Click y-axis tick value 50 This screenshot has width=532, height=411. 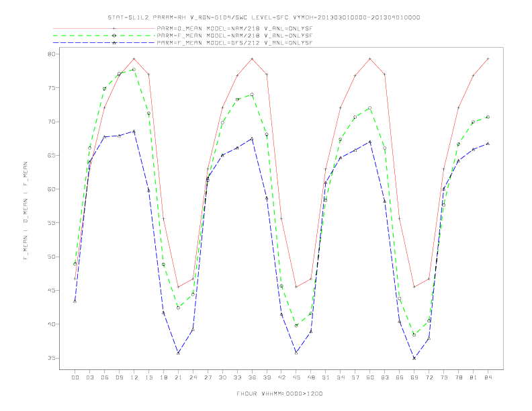click(x=51, y=257)
